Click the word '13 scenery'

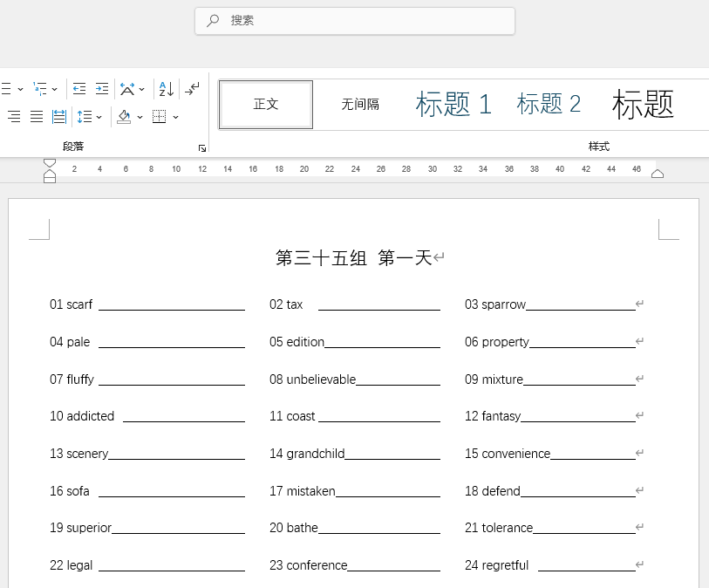pyautogui.click(x=78, y=455)
